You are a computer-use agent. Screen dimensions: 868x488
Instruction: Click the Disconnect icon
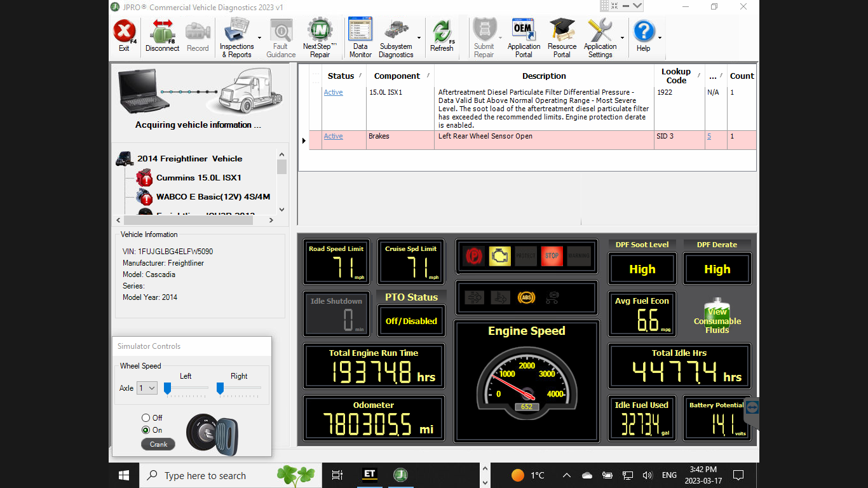coord(162,32)
